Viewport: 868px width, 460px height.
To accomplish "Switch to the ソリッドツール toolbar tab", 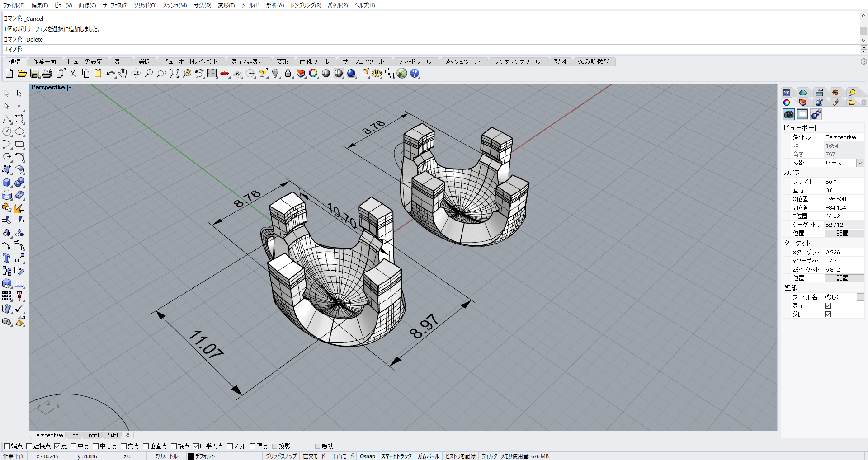I will tap(415, 61).
